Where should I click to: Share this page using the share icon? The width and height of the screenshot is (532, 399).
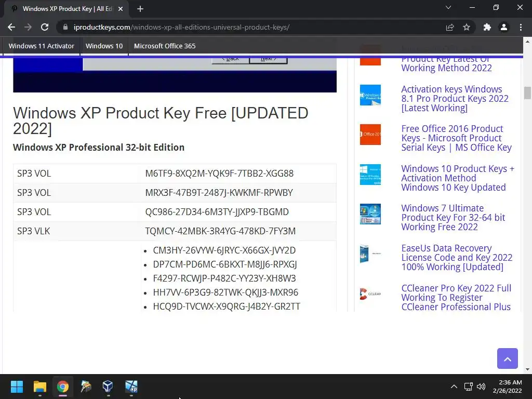(x=450, y=27)
